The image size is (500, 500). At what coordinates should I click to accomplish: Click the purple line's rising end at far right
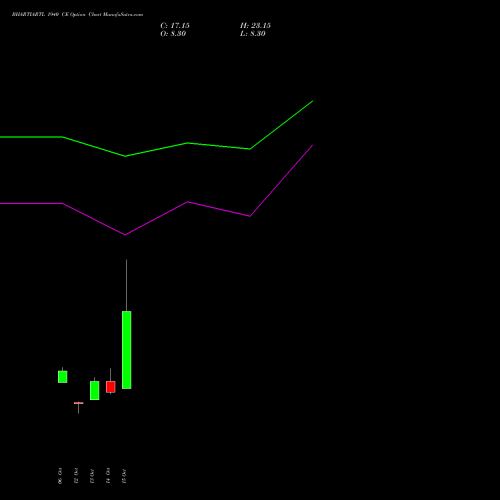[x=312, y=145]
